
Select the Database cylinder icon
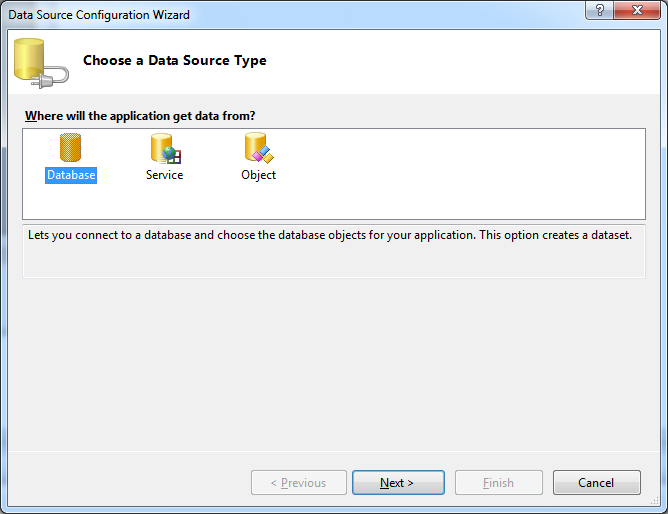pyautogui.click(x=71, y=147)
